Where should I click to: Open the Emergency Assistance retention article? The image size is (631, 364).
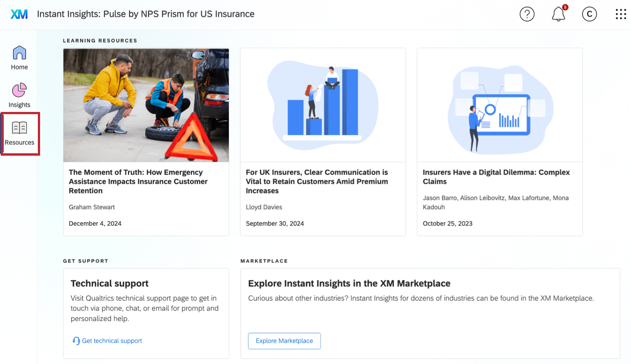click(x=138, y=181)
